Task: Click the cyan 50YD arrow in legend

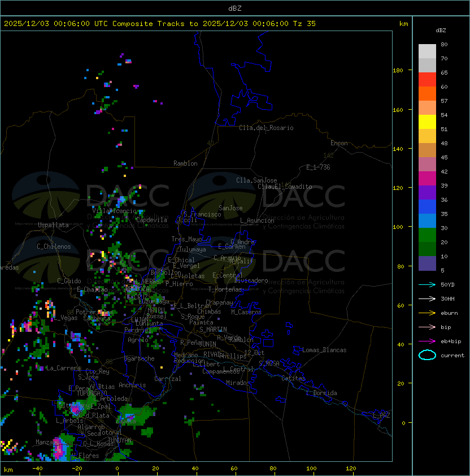Action: (427, 285)
